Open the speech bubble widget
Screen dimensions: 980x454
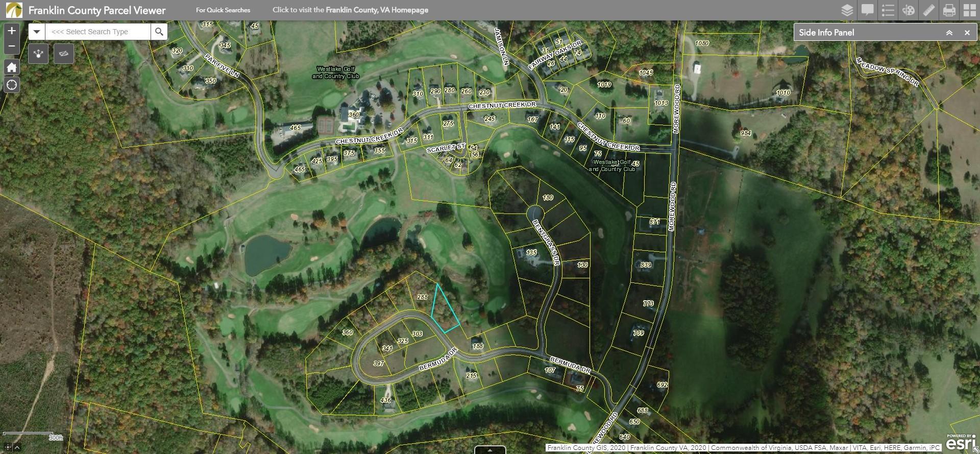pos(868,10)
